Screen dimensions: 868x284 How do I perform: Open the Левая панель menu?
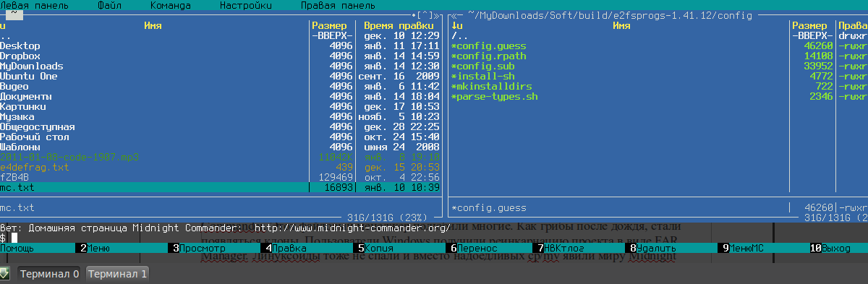[33, 5]
